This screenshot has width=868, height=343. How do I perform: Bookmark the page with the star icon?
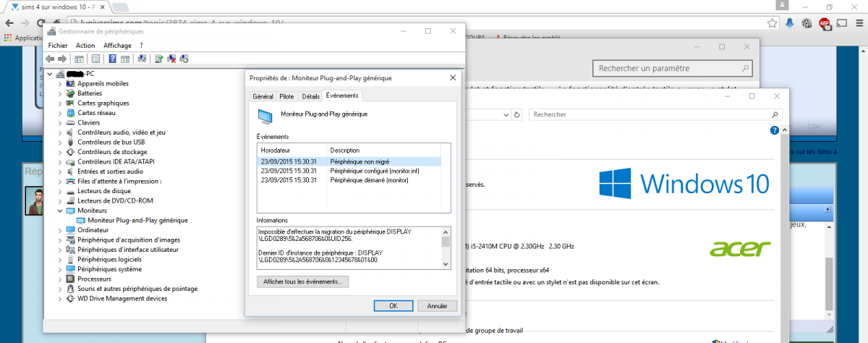[773, 23]
